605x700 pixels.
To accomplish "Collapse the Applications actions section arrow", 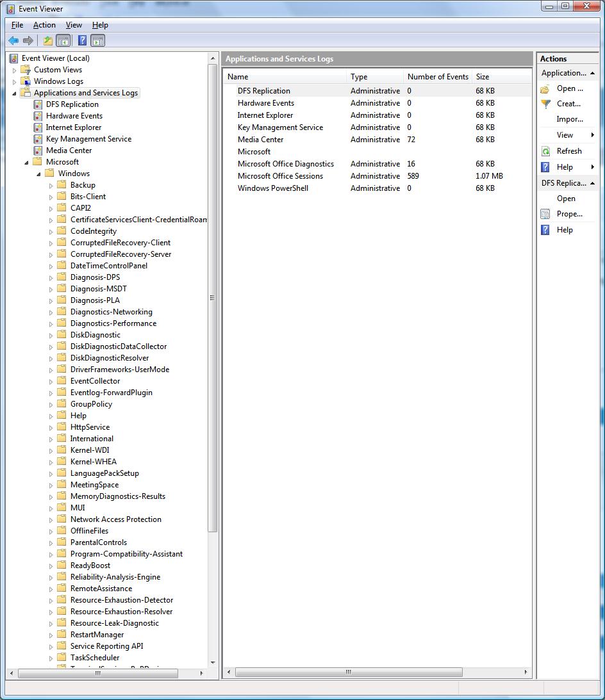I will [x=592, y=73].
